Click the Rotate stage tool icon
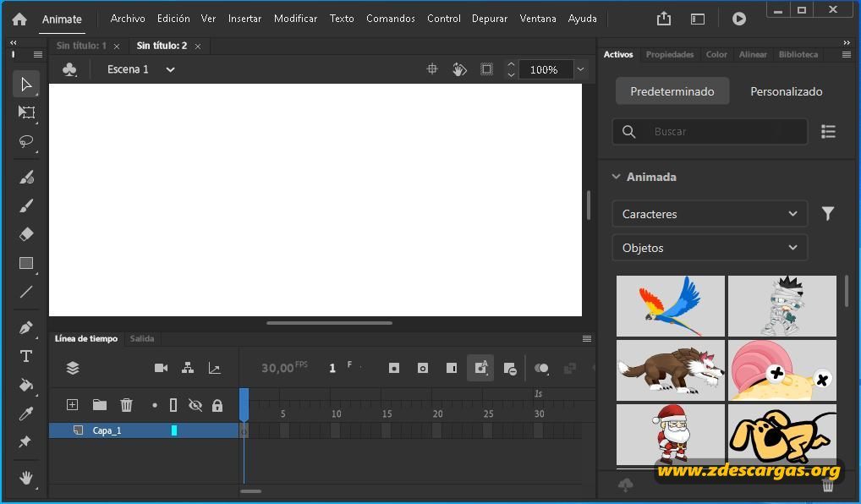 [459, 69]
